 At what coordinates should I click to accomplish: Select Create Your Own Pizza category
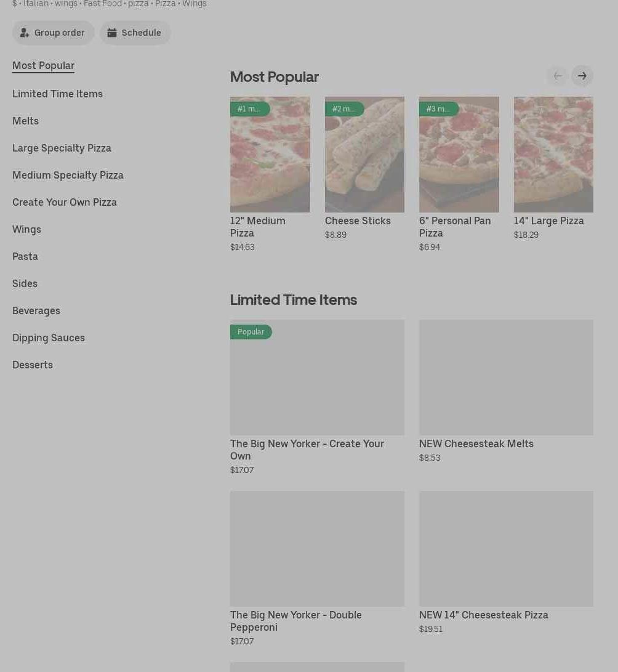[65, 202]
